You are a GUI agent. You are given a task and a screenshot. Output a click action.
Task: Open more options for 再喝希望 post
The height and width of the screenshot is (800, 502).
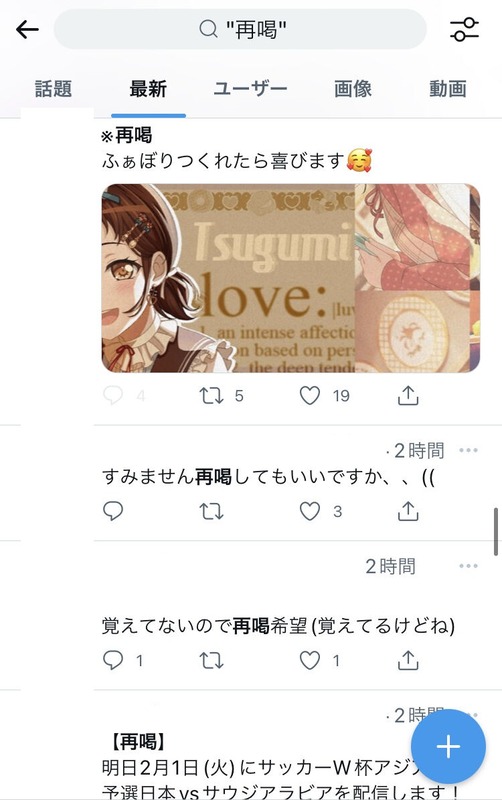click(x=468, y=566)
